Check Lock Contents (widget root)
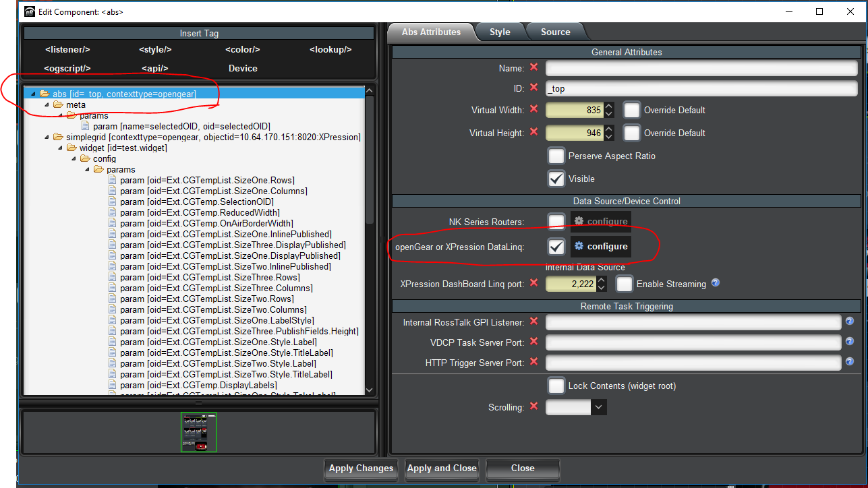Viewport: 868px width, 488px height. [x=556, y=386]
